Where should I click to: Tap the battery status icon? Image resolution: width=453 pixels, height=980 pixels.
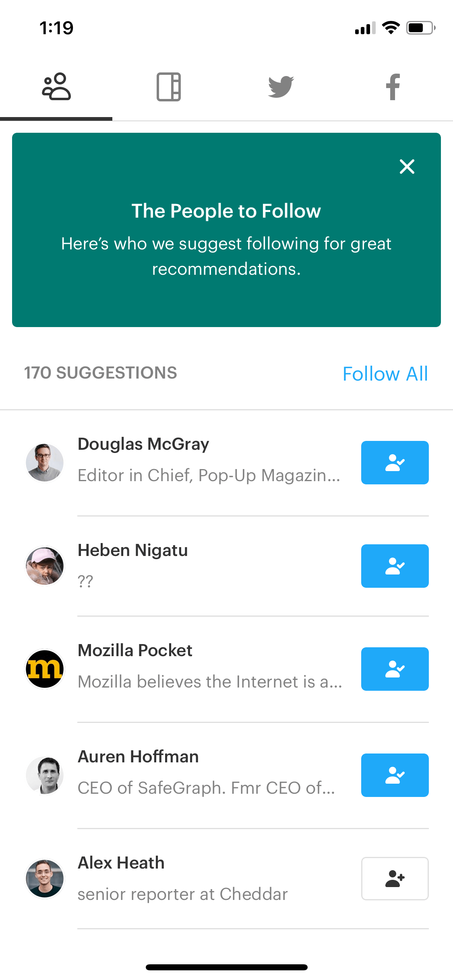point(421,28)
